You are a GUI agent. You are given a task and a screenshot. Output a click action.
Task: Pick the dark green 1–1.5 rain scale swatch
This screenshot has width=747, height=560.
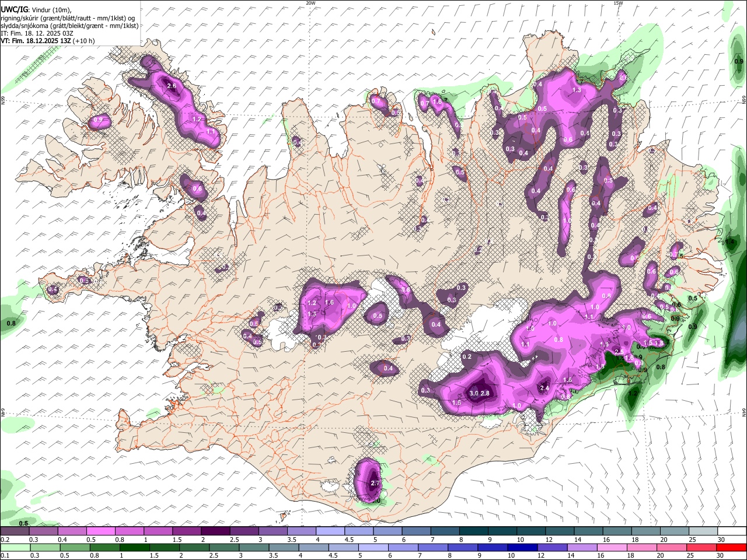pyautogui.click(x=134, y=547)
